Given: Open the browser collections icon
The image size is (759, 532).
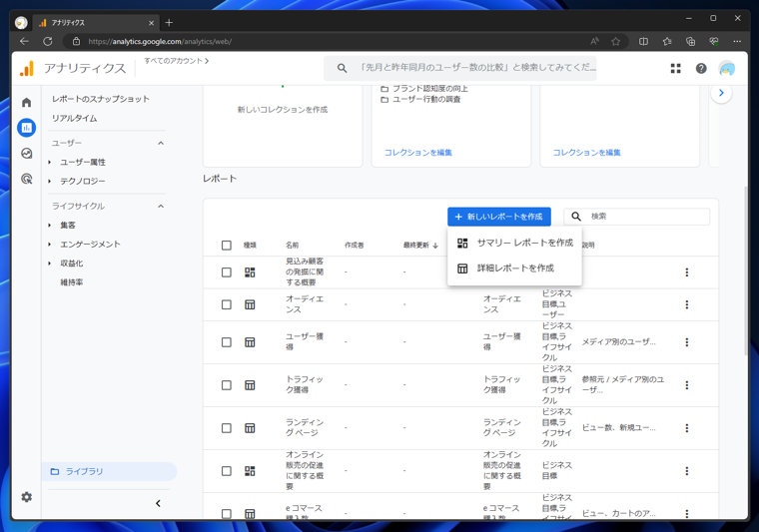Looking at the screenshot, I should (691, 42).
